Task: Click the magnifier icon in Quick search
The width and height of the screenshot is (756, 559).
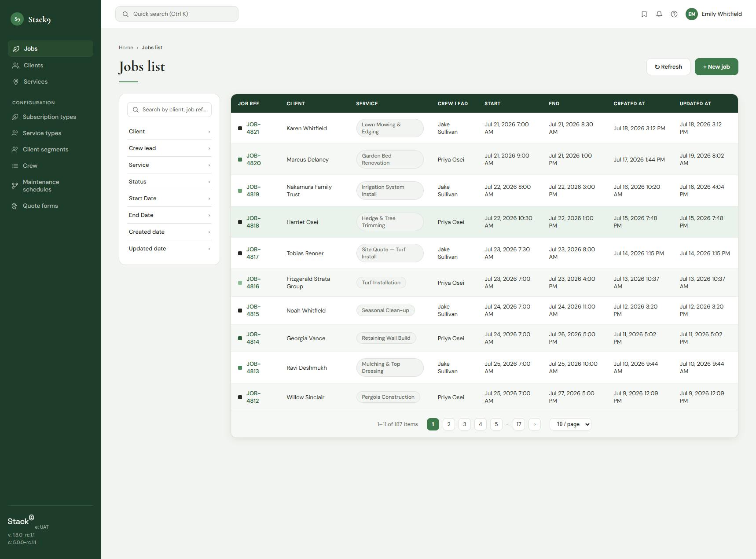Action: coord(125,14)
